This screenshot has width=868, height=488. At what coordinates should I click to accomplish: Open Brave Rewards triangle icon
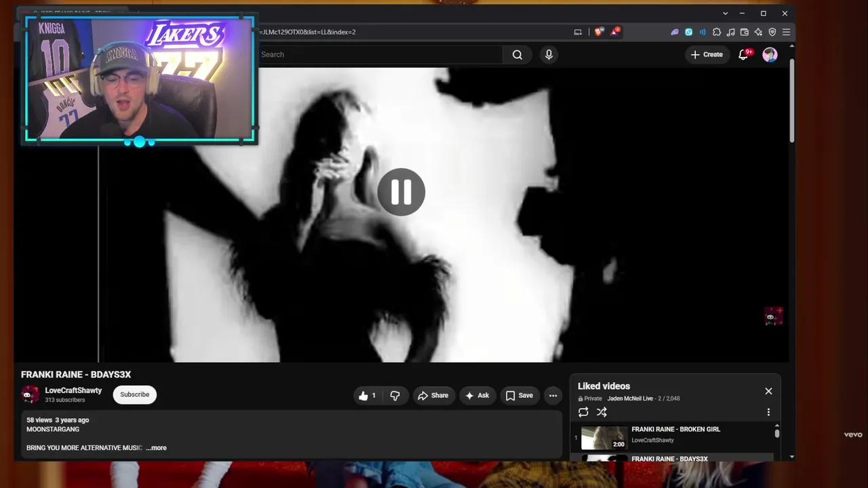pos(614,32)
